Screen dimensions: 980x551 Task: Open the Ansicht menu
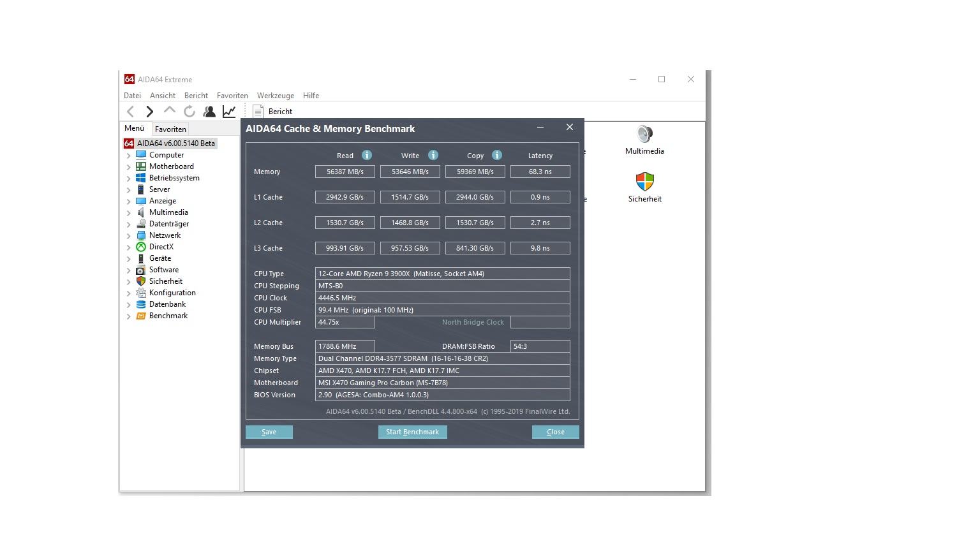coord(163,96)
